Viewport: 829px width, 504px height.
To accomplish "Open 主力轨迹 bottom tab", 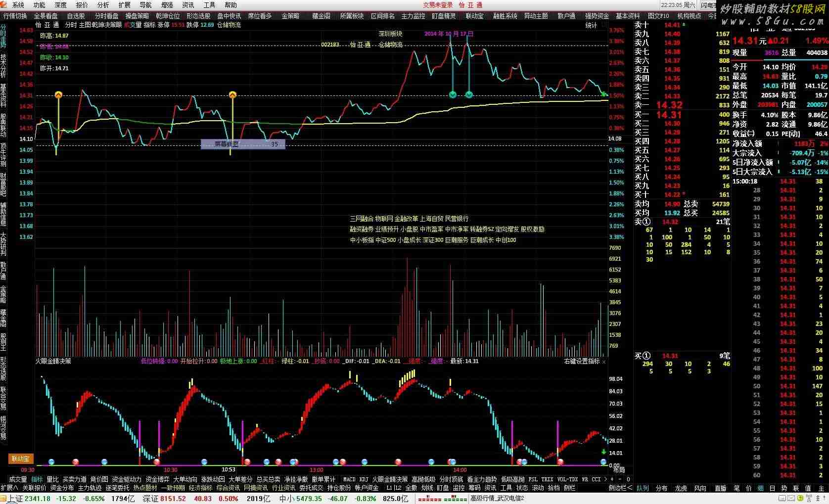I will pyautogui.click(x=90, y=488).
